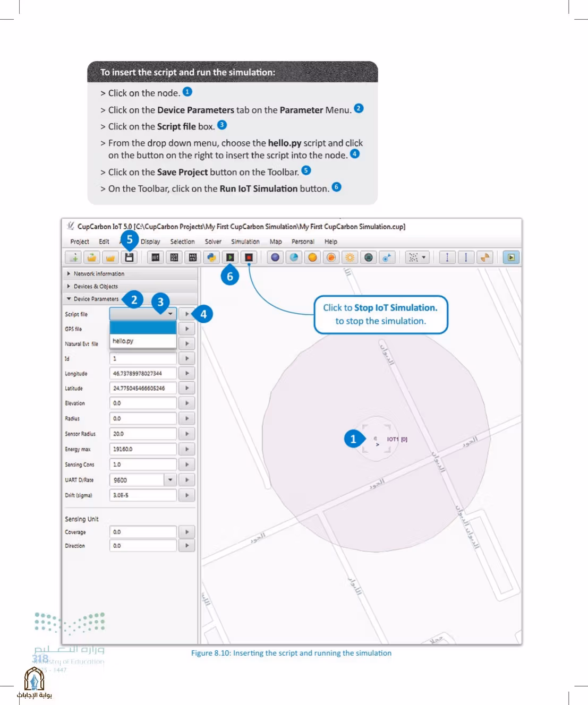Click the Longitude value field
This screenshot has width=588, height=705.
143,373
